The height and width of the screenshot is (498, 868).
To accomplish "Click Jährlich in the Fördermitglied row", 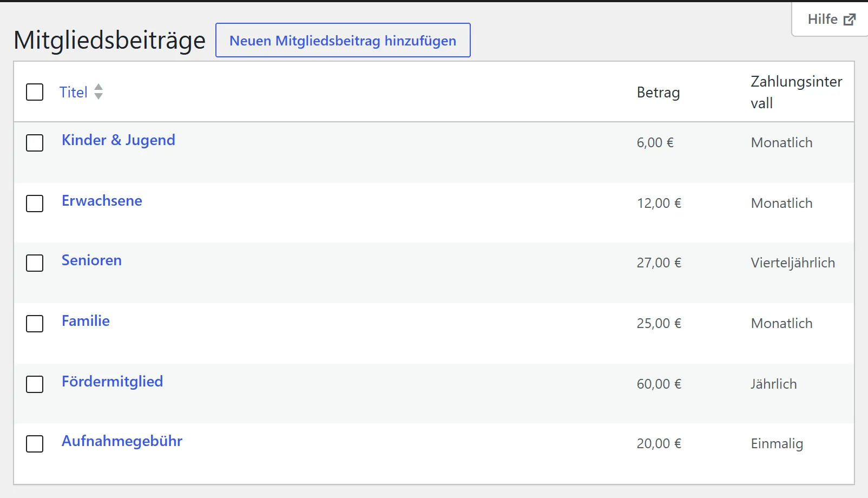I will click(x=773, y=384).
